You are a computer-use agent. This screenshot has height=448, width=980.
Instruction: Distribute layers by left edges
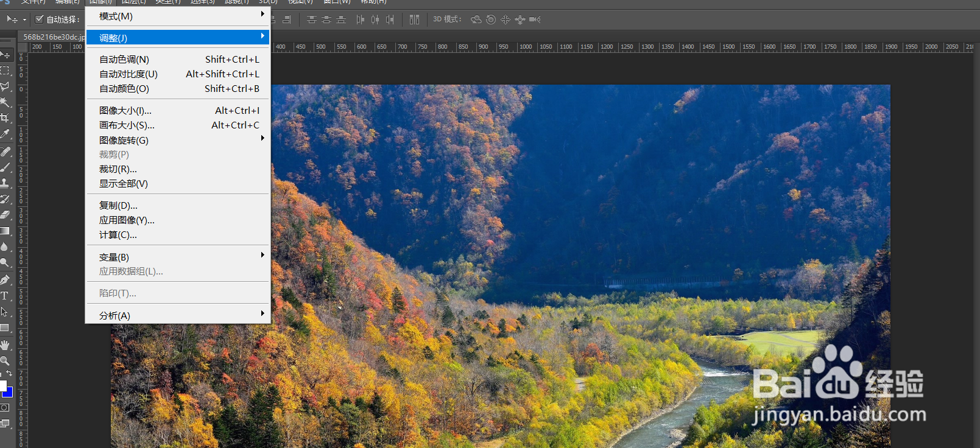pos(361,19)
